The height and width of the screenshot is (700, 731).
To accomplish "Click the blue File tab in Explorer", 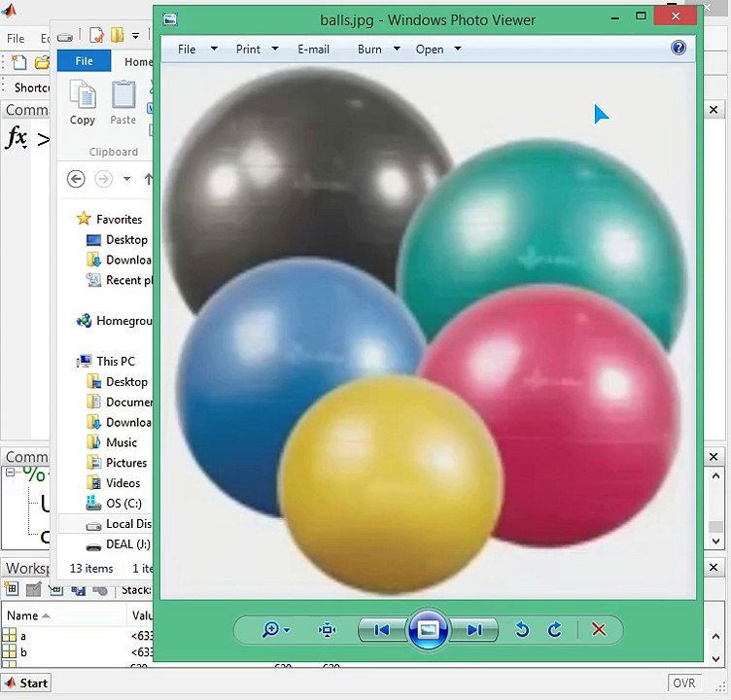I will (84, 60).
